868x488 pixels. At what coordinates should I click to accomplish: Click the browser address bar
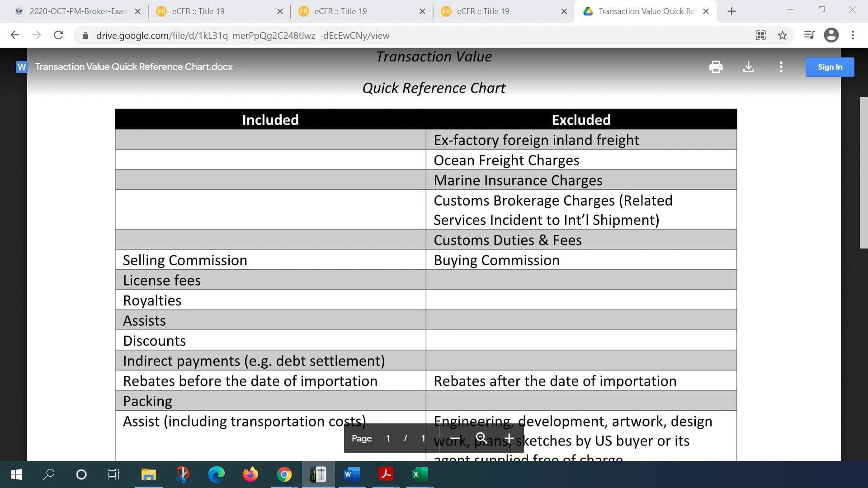pyautogui.click(x=271, y=35)
